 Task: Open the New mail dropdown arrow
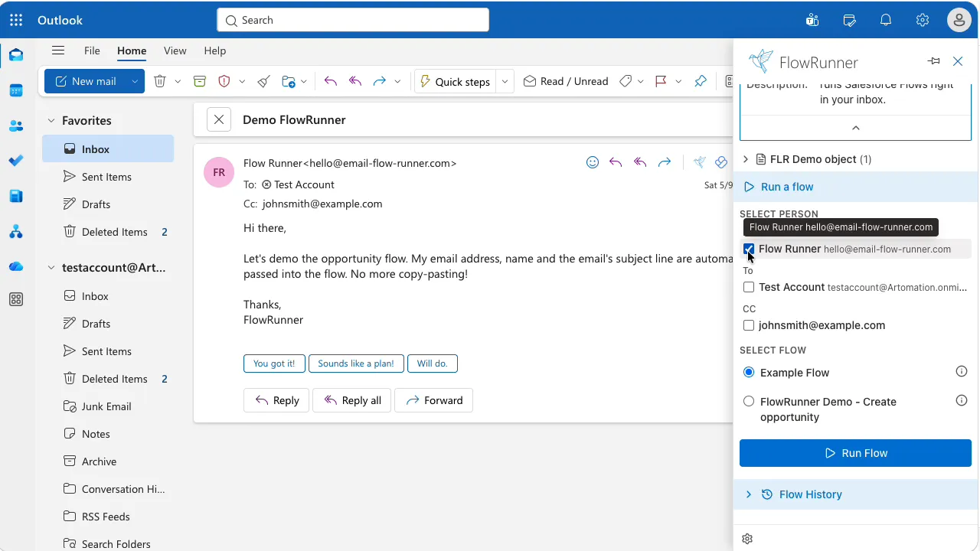tap(135, 81)
